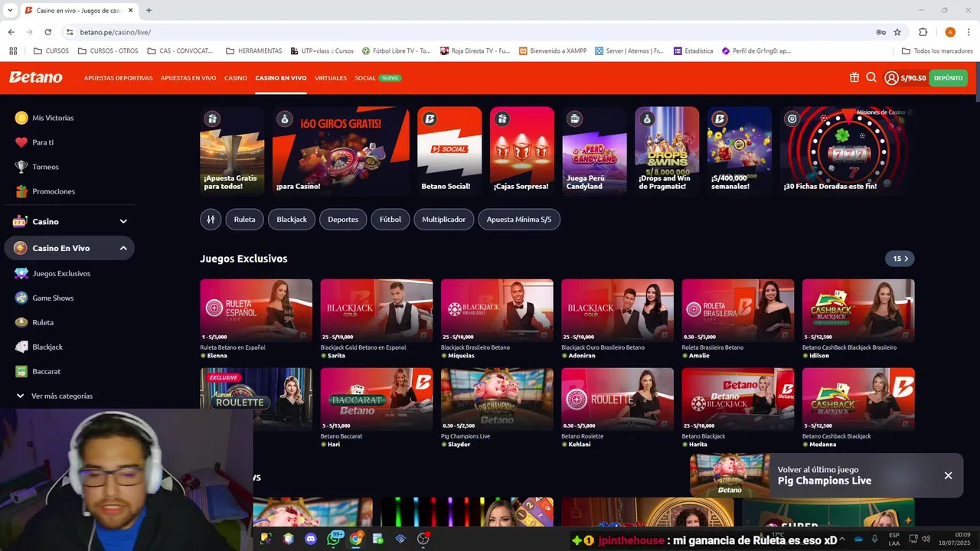Screen dimensions: 980x551
Task: Open the account profile icon
Action: 891,77
